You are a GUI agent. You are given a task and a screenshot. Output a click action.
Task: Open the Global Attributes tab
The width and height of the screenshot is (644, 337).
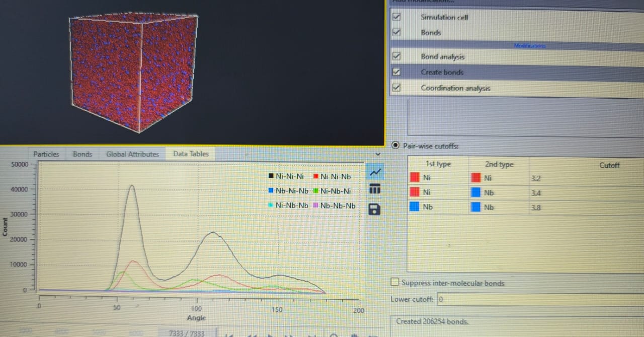coord(132,154)
